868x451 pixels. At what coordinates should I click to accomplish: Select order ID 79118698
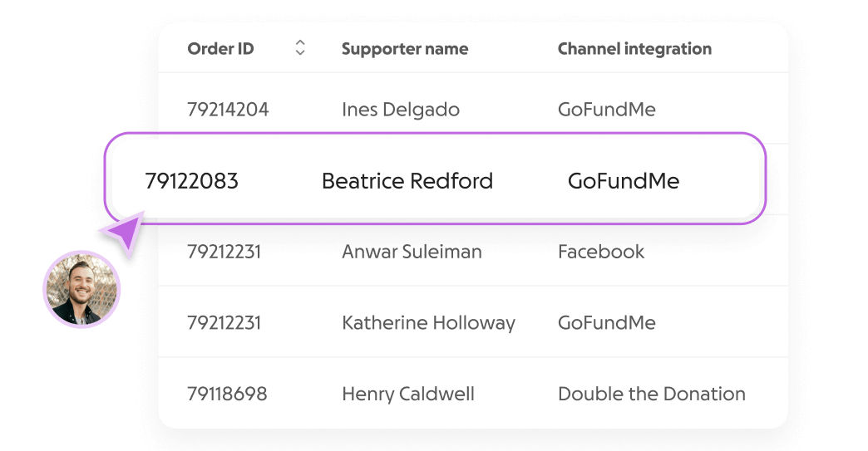point(227,394)
